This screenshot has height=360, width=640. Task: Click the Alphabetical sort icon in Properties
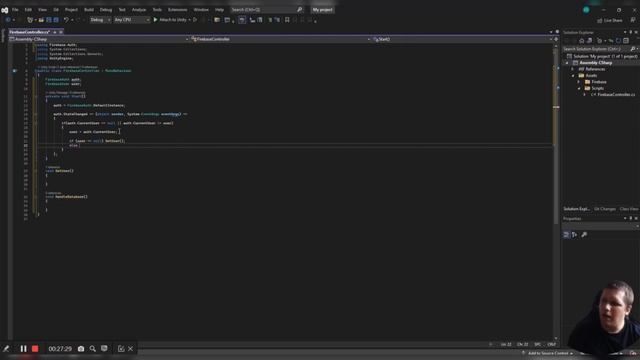pyautogui.click(x=575, y=235)
